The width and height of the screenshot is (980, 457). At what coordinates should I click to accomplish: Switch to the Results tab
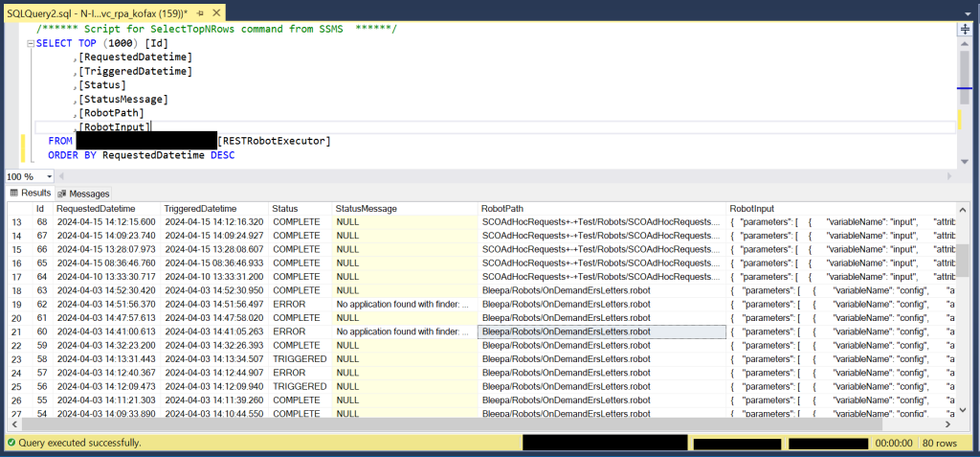(31, 193)
